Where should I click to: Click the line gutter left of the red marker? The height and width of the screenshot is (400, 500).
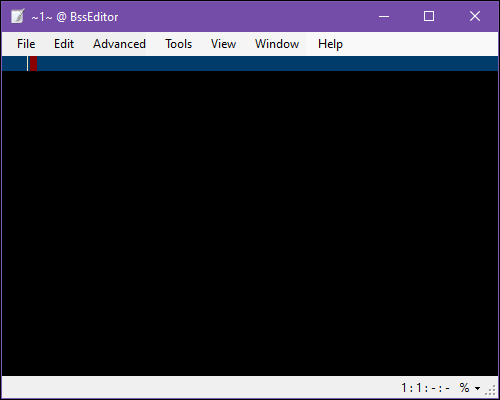point(14,64)
